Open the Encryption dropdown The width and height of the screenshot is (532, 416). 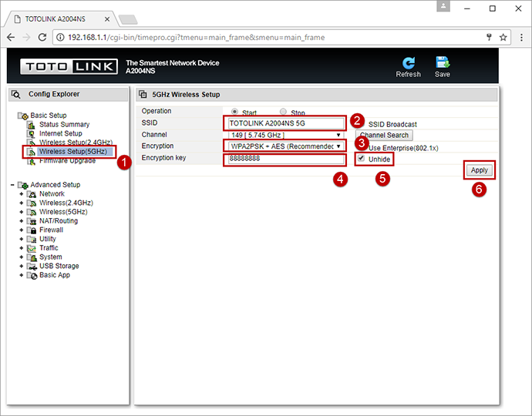point(286,146)
